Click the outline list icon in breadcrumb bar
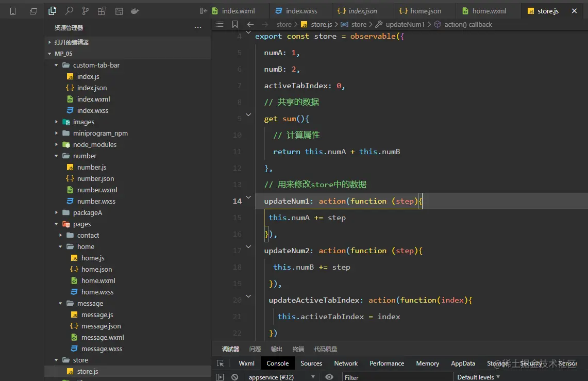 [x=220, y=24]
